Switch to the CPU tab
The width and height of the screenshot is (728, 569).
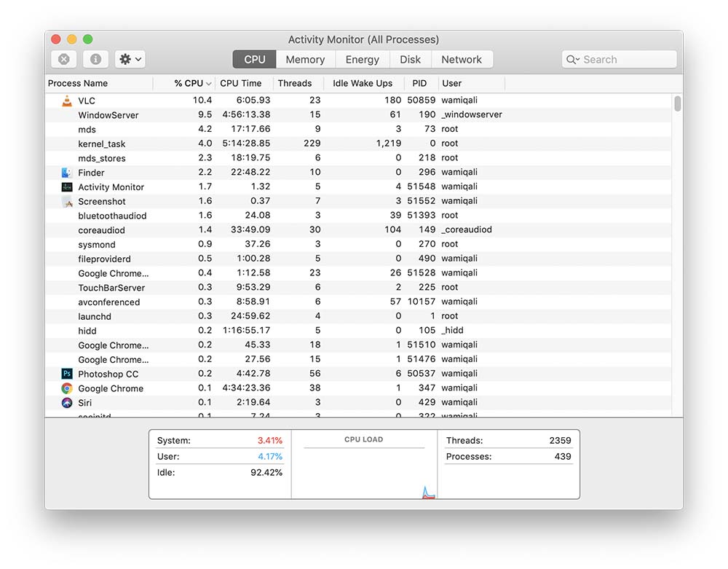[254, 60]
